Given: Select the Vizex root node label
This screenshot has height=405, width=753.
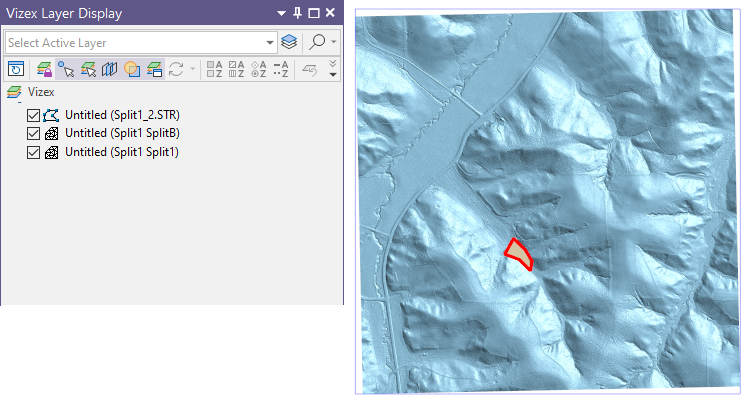Looking at the screenshot, I should pyautogui.click(x=41, y=92).
